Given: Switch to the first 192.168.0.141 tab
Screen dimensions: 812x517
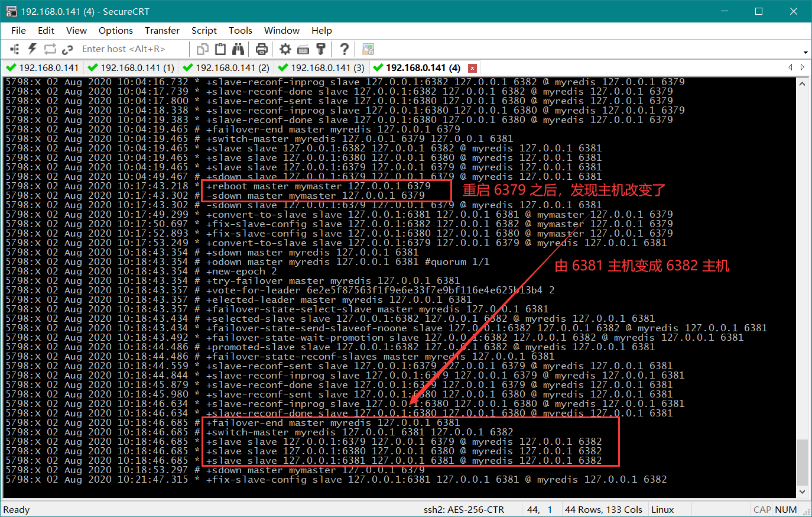Looking at the screenshot, I should tap(43, 67).
